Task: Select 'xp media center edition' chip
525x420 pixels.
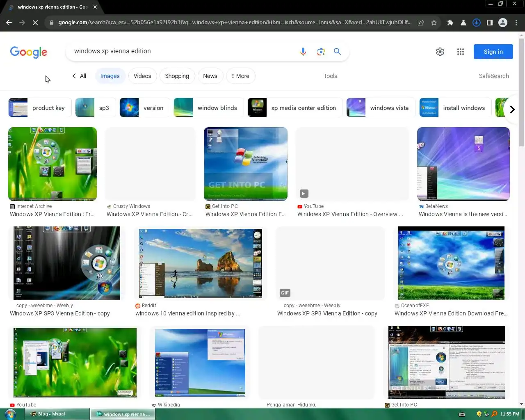Action: (x=295, y=108)
